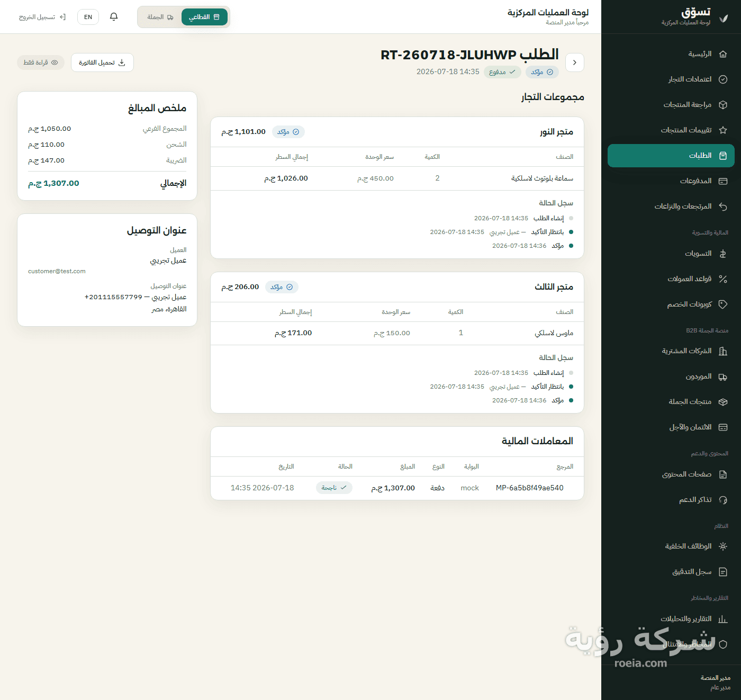Click تسجيل الخروج logout link

point(42,17)
